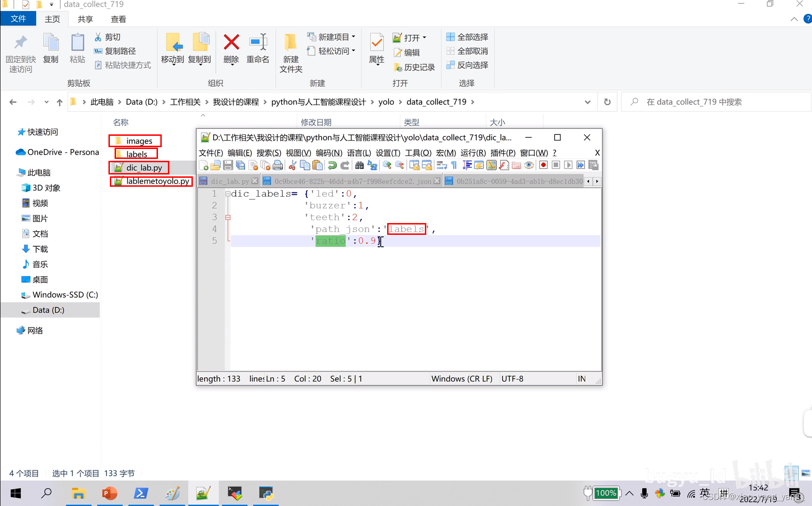Open the Find dialog icon in Notepad++

(360, 165)
